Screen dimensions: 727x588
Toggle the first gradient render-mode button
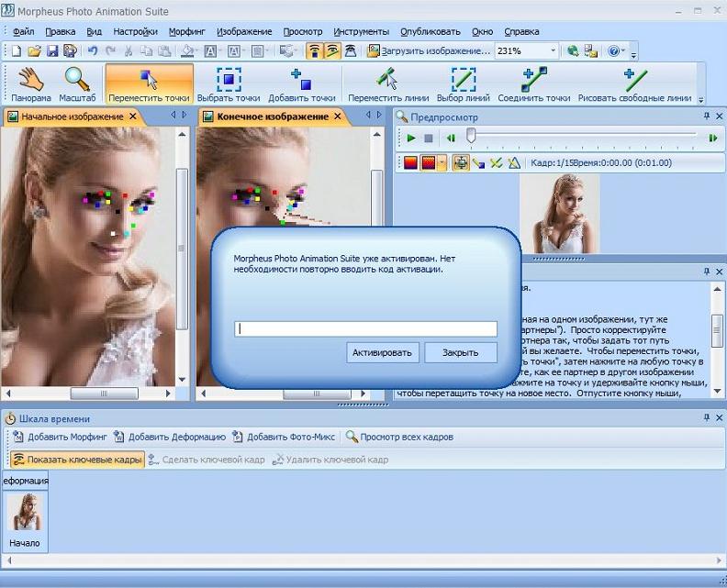tap(411, 163)
